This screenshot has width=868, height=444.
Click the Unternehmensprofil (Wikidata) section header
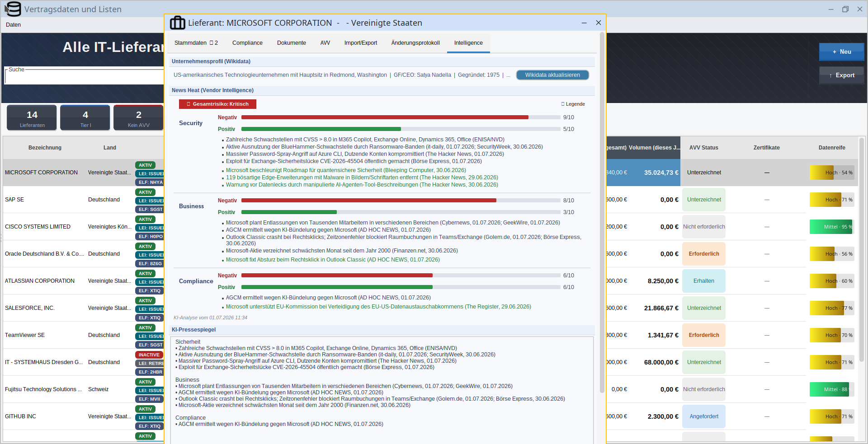[x=382, y=61]
